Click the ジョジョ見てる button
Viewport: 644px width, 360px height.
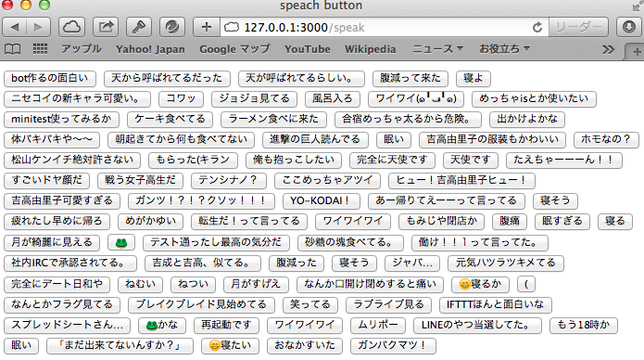[x=254, y=99]
